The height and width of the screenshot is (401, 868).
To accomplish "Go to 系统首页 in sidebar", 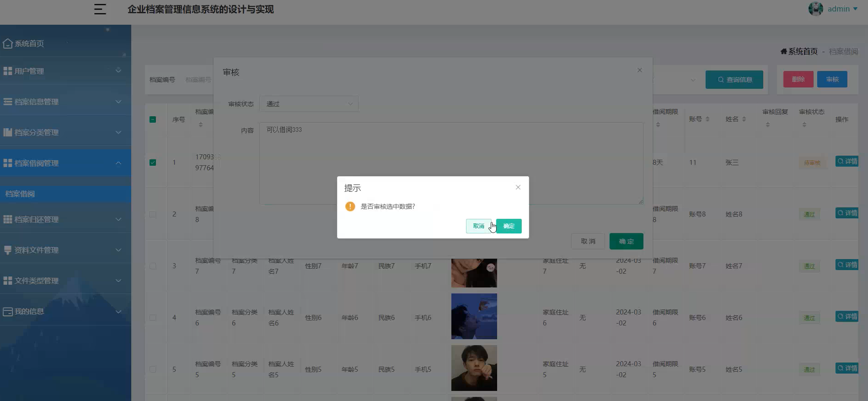I will 65,43.
